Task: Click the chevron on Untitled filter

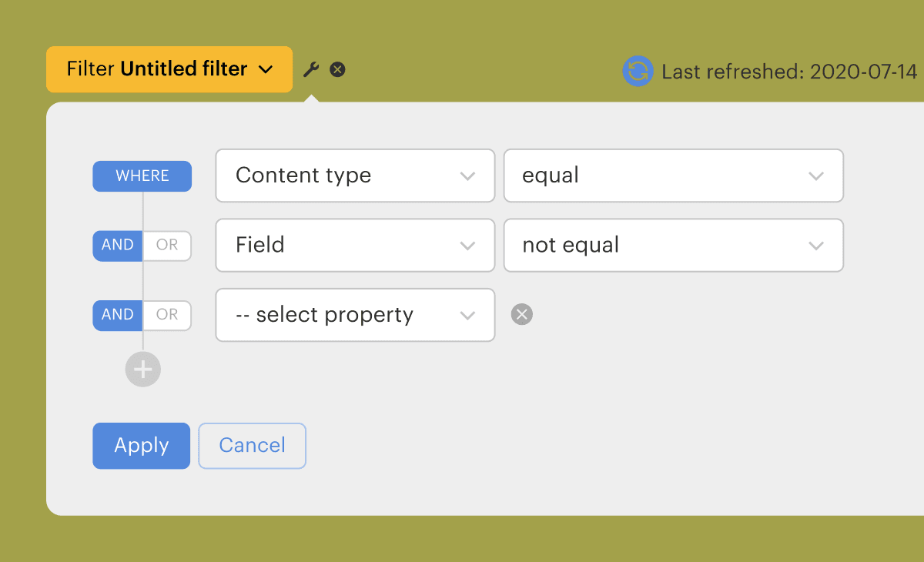Action: tap(266, 70)
